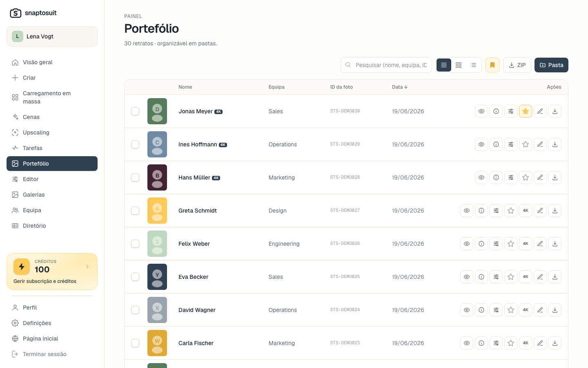Open Greta Schmidt's portrait thumbnail
The width and height of the screenshot is (588, 368).
pos(157,211)
